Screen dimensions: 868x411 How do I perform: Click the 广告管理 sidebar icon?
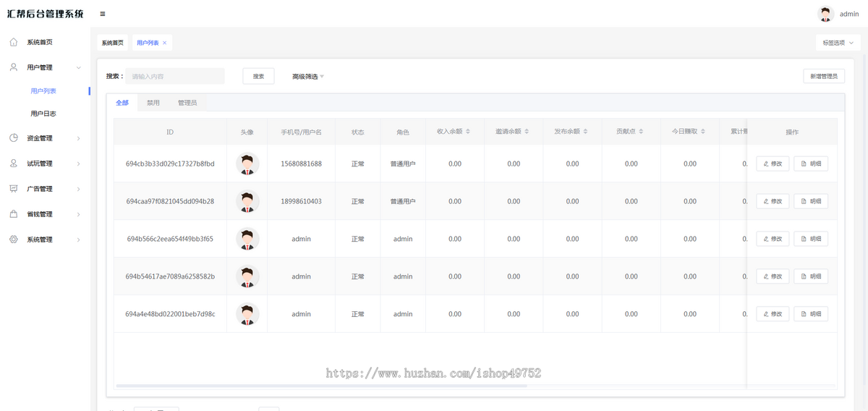14,189
